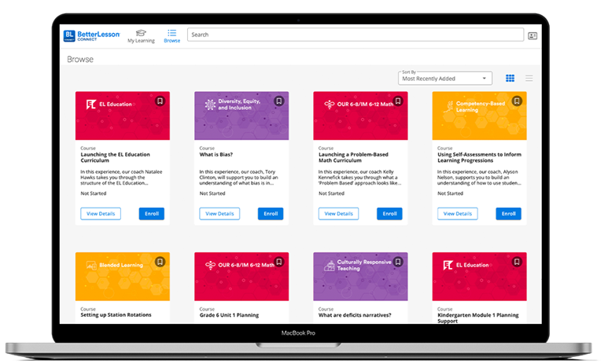Bookmark What are deficits narratives? course
Screen dimensions: 608x364
[398, 262]
